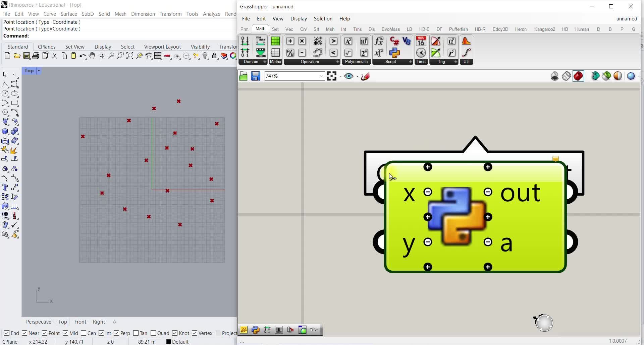
Task: Toggle the End object snap checkbox
Action: coord(7,333)
